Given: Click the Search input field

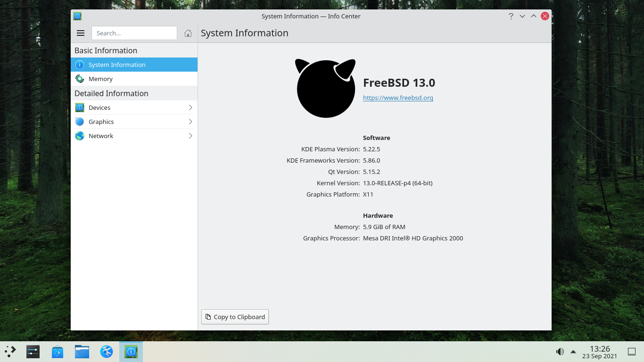Looking at the screenshot, I should (x=134, y=33).
